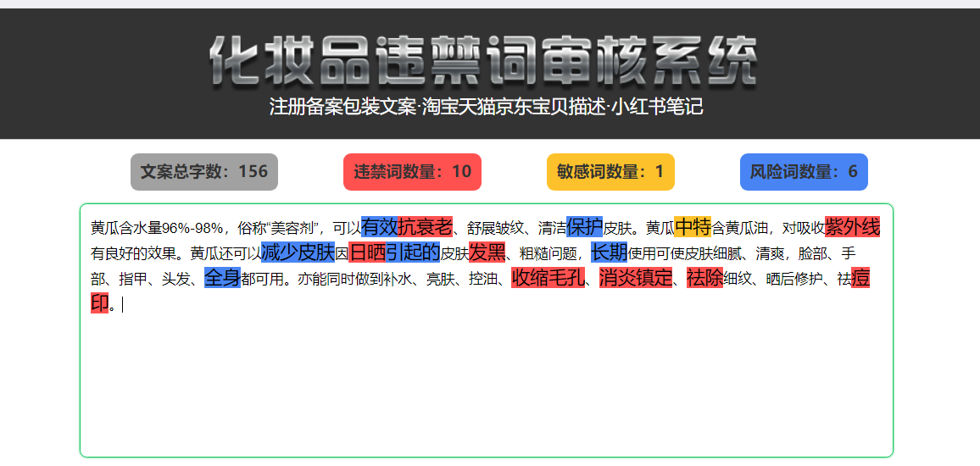This screenshot has height=466, width=980.
Task: Click the red highlighted phrase 消炎镇定
Action: [636, 278]
